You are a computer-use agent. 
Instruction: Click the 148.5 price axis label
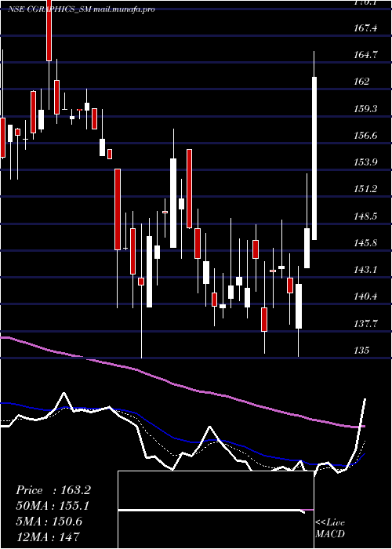(366, 216)
